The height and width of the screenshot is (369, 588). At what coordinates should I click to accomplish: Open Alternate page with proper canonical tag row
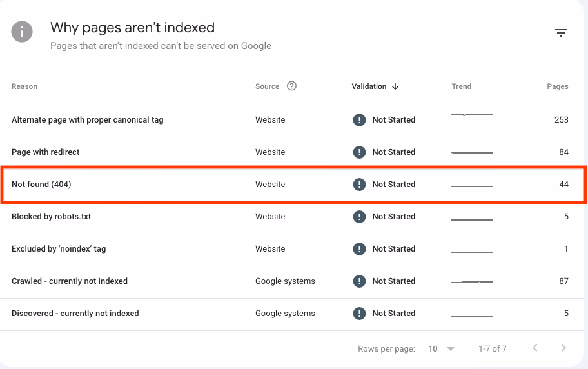click(x=292, y=121)
